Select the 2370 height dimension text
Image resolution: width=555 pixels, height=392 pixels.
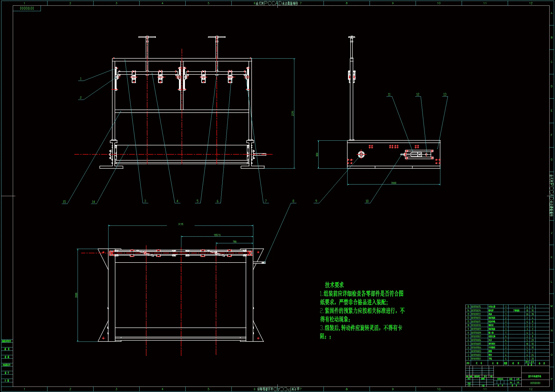[x=293, y=113]
